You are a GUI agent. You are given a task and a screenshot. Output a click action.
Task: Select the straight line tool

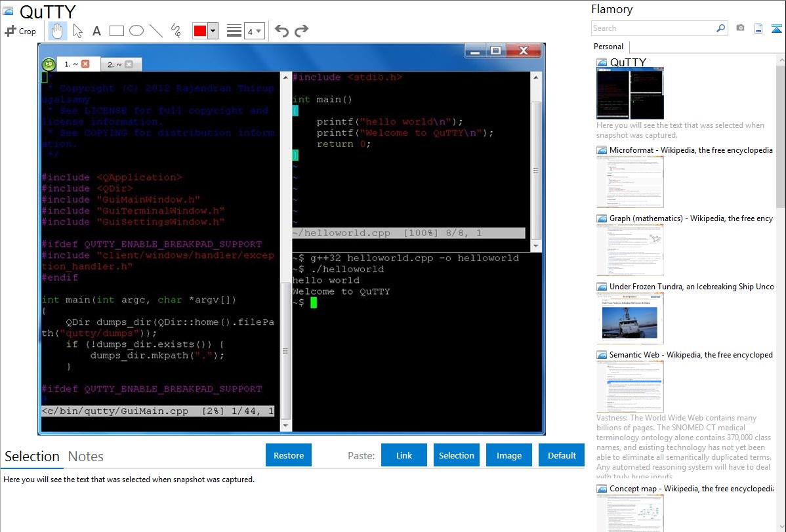(156, 31)
